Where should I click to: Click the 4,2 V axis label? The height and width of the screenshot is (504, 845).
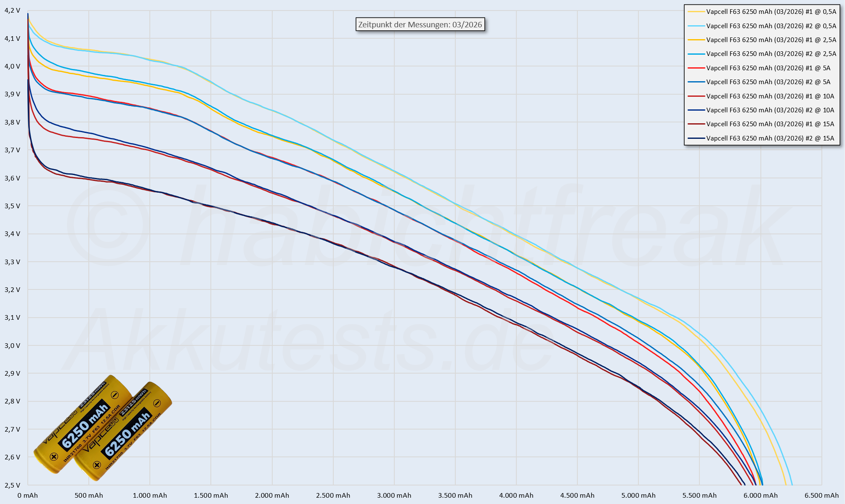(12, 11)
